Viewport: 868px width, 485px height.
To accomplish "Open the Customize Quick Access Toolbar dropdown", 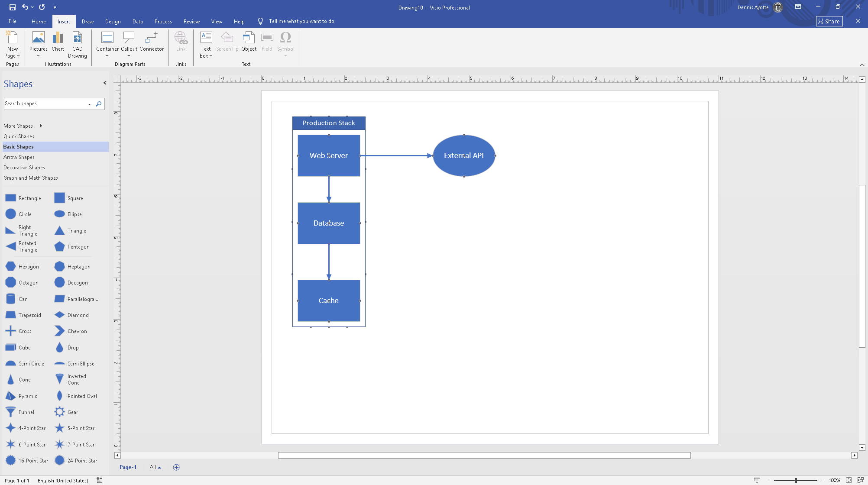I will [x=55, y=7].
